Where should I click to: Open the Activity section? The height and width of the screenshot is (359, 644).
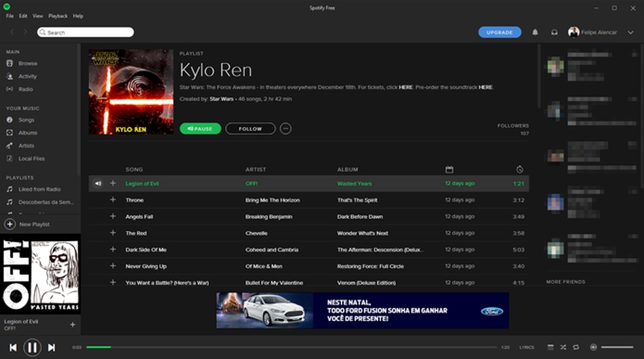(27, 76)
